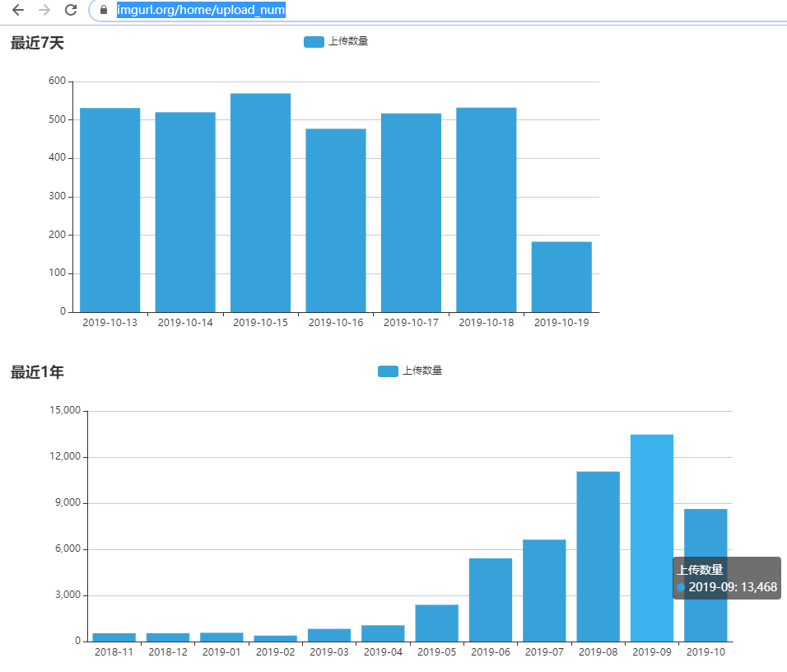Click the browser back arrow
The image size is (787, 672).
tap(17, 10)
